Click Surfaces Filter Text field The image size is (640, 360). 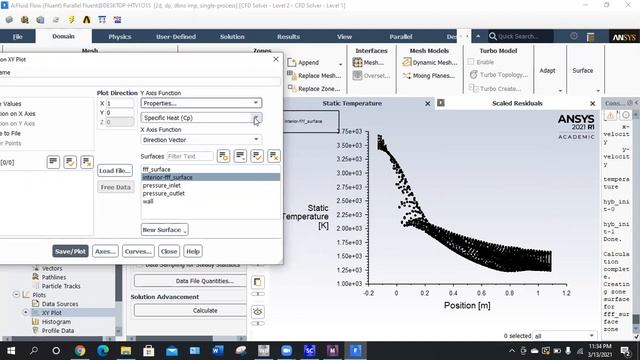click(x=190, y=156)
